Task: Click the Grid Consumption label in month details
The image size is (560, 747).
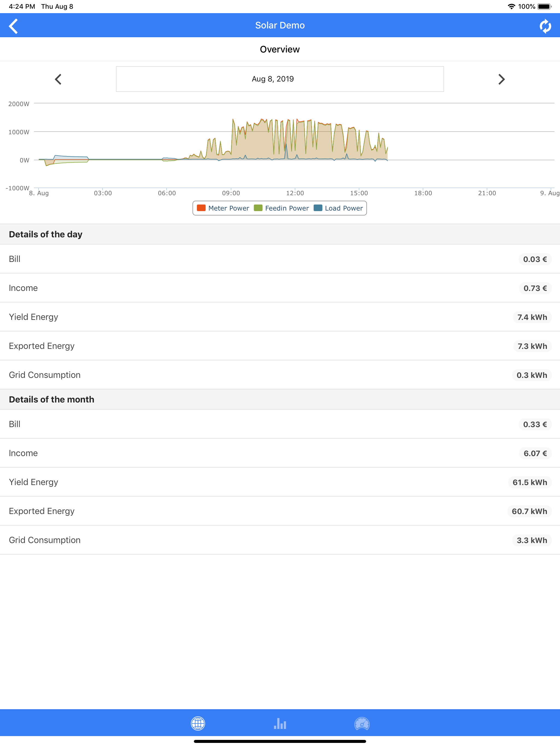Action: [45, 540]
